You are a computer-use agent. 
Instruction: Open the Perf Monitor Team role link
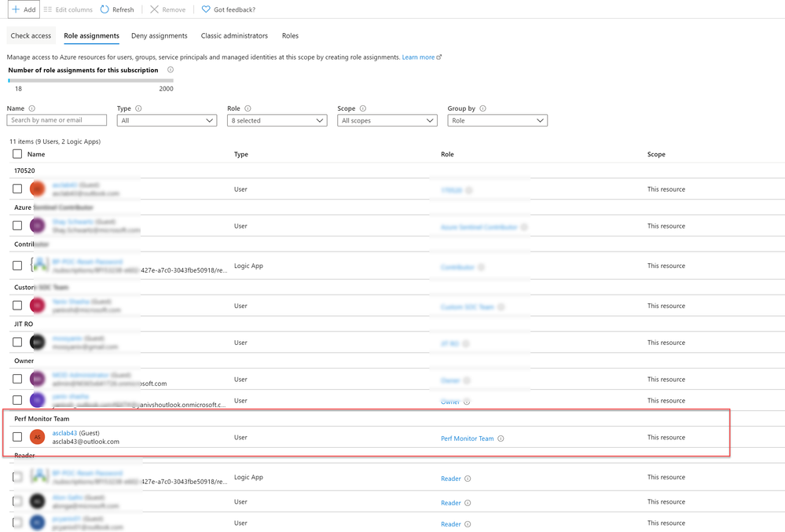click(467, 439)
